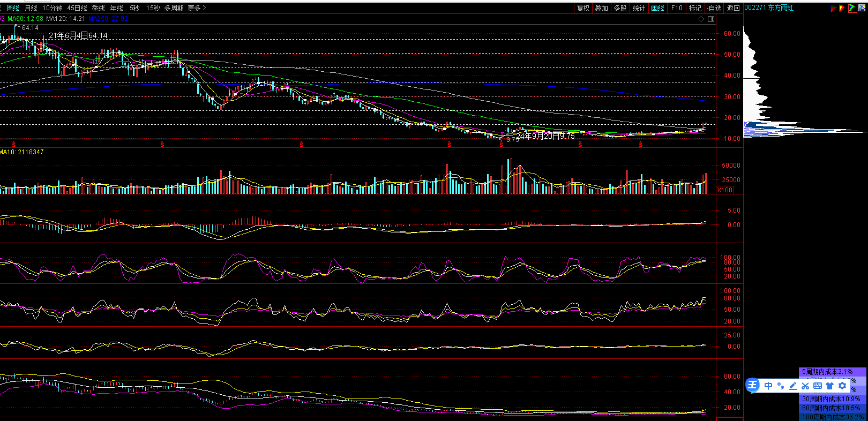
Task: Open the 统计 statistics button
Action: [x=639, y=8]
